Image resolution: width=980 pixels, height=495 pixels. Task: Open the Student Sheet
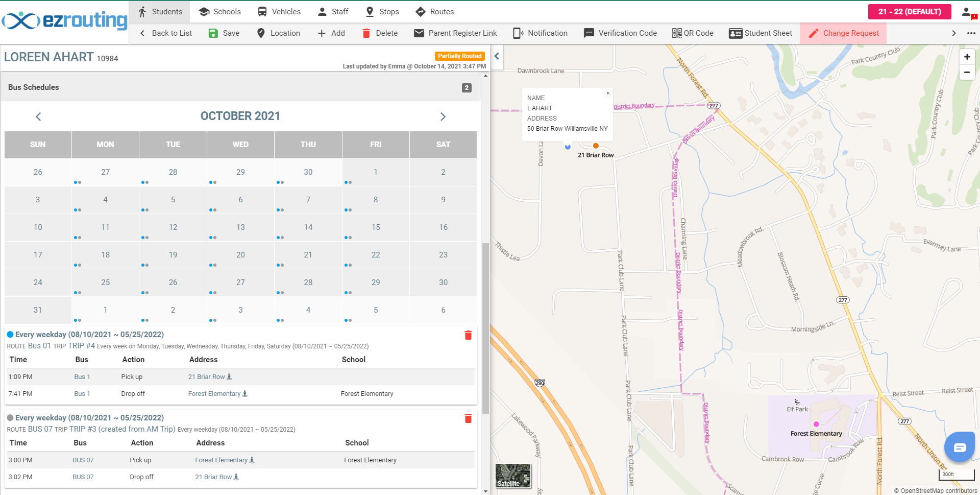point(761,33)
